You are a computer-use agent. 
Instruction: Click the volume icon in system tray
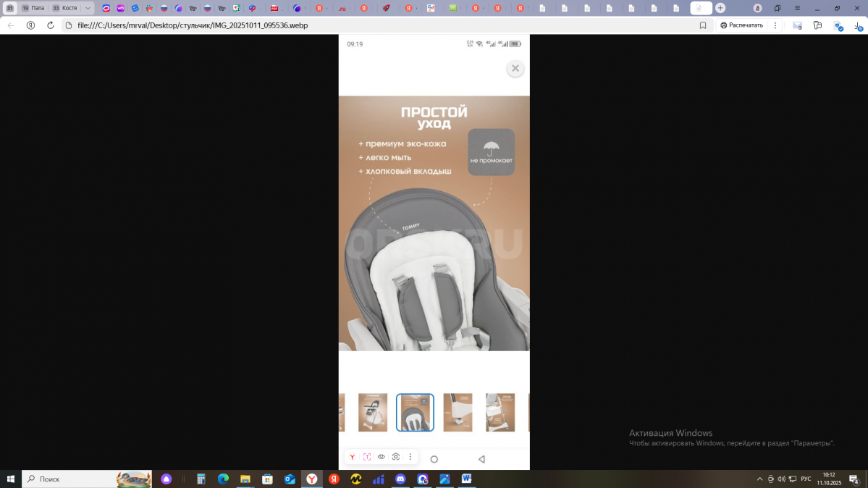(781, 479)
